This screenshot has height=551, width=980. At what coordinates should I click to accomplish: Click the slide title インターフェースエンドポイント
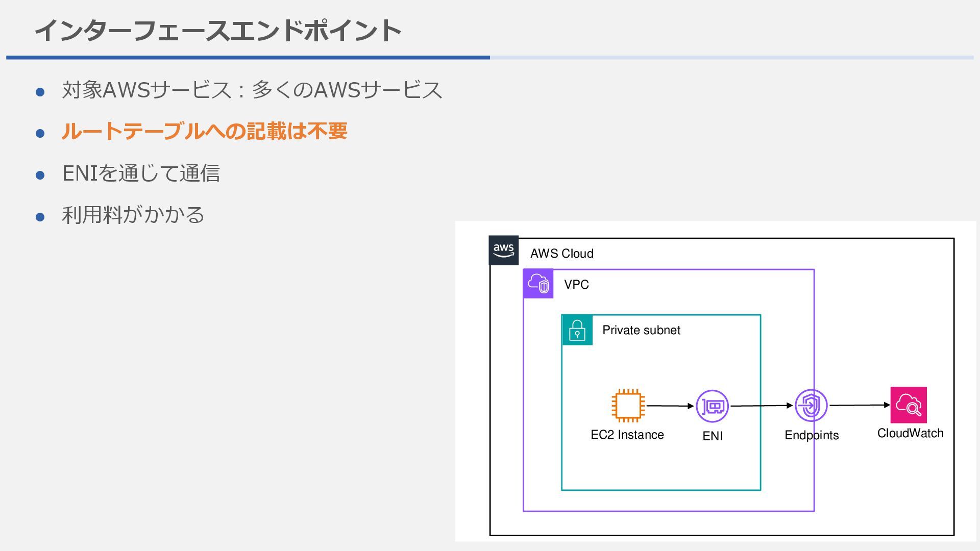pyautogui.click(x=218, y=31)
